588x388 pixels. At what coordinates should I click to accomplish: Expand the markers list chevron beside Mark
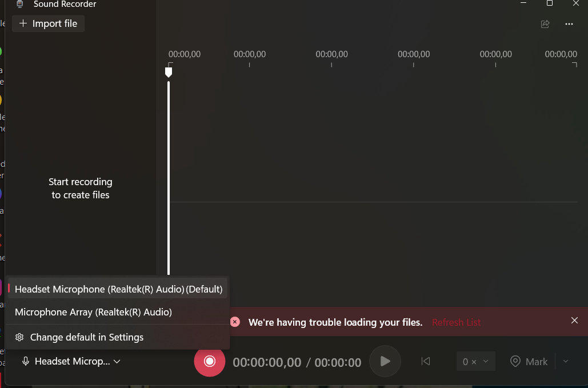(x=566, y=361)
